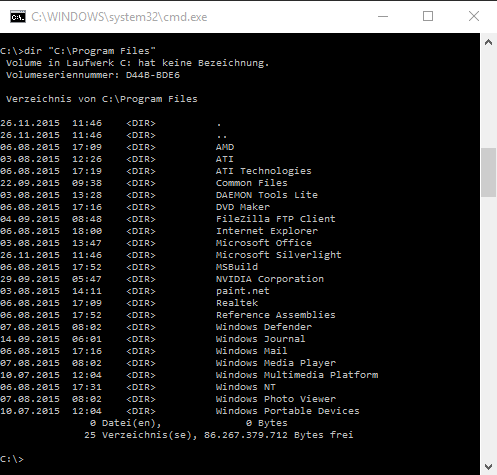Click the 86.267.379.712 Bytes frei text
This screenshot has width=497, height=475.
click(278, 435)
